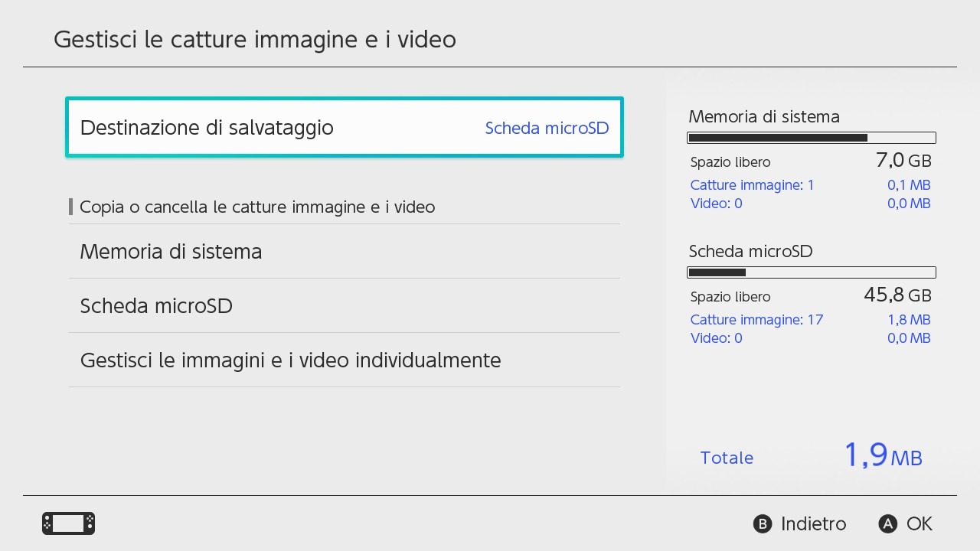Click the Totale label
The width and height of the screenshot is (980, 551).
727,458
